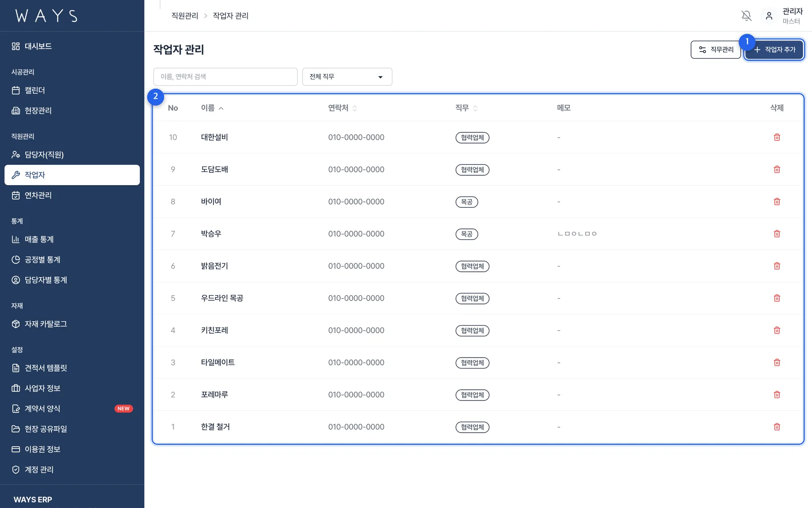812x508 pixels.
Task: Open 연차관리 in the sidebar
Action: [x=72, y=195]
